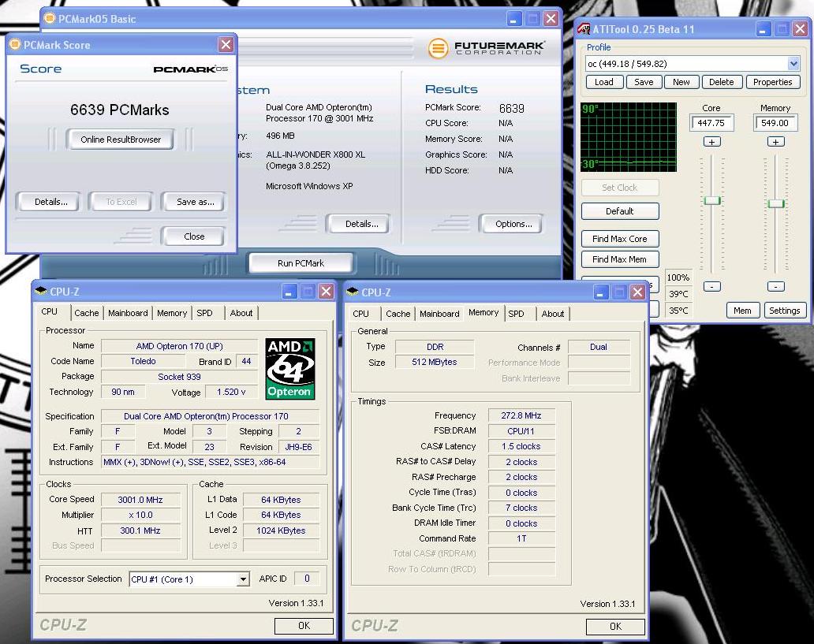Screen dimensions: 814x644
Task: Delete the ATITool profile
Action: tap(722, 82)
